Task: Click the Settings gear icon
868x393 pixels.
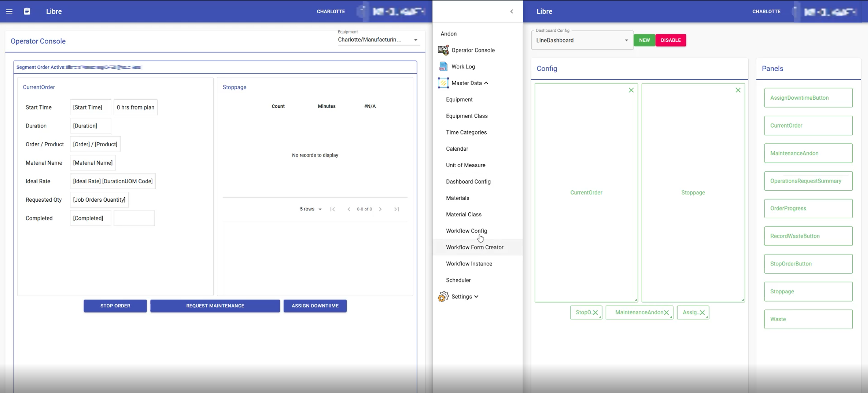Action: click(443, 296)
